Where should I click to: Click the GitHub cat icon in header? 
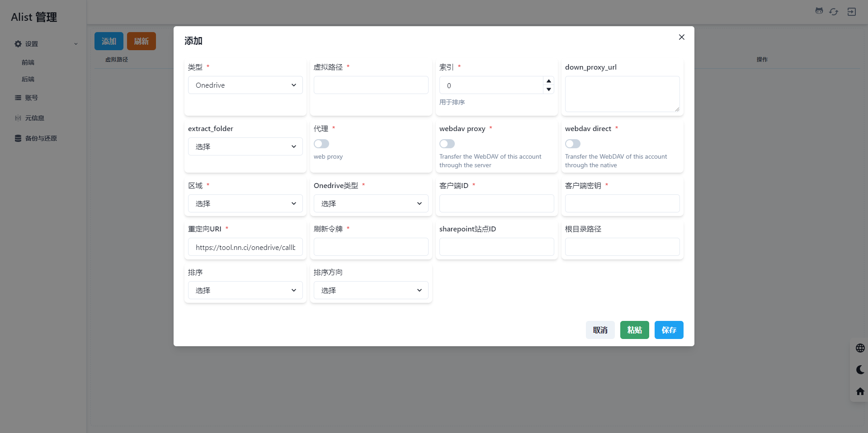point(819,11)
